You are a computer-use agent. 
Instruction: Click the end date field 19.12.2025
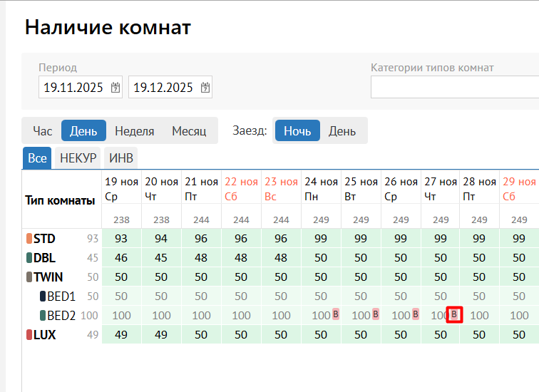[x=170, y=87]
